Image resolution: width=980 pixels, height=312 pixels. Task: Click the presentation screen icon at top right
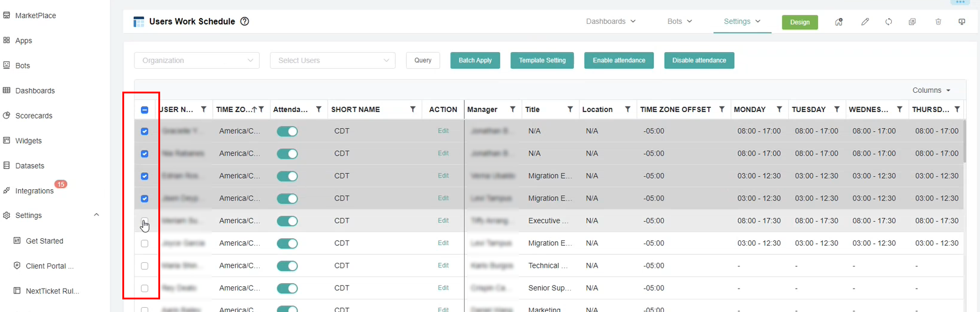point(962,22)
